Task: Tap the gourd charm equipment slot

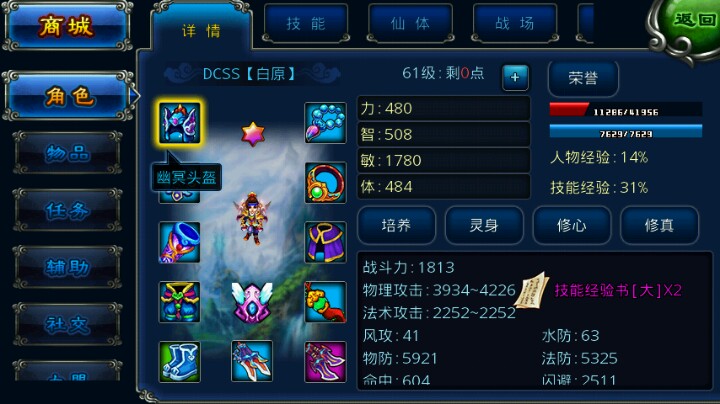Action: tap(325, 302)
